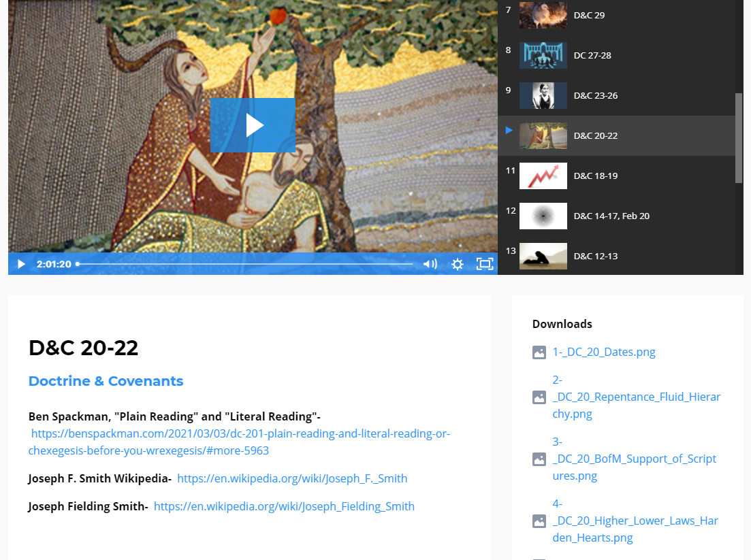Open the DC 27-28 playlist thumbnail
The height and width of the screenshot is (560, 751).
click(x=543, y=56)
